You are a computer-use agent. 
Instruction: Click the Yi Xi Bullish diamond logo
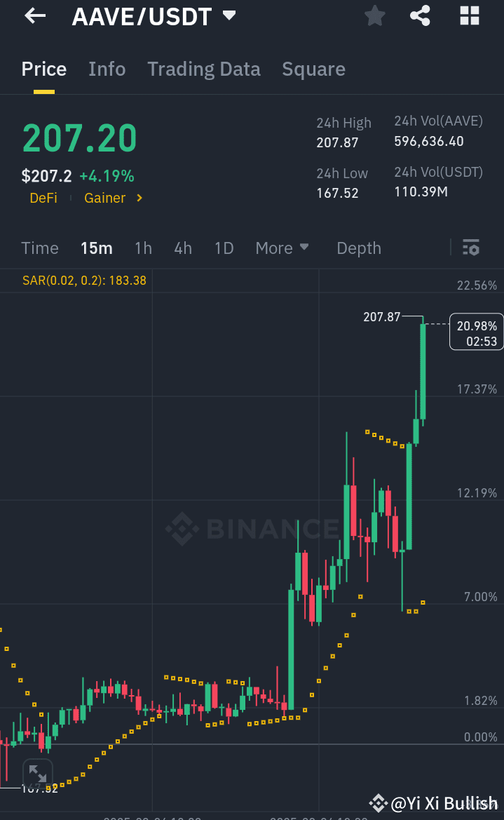[379, 803]
